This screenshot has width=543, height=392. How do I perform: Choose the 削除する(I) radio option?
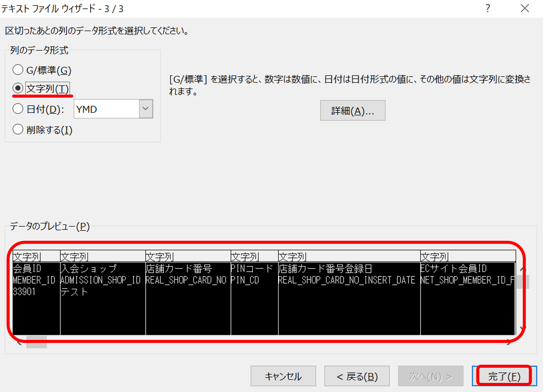18,129
